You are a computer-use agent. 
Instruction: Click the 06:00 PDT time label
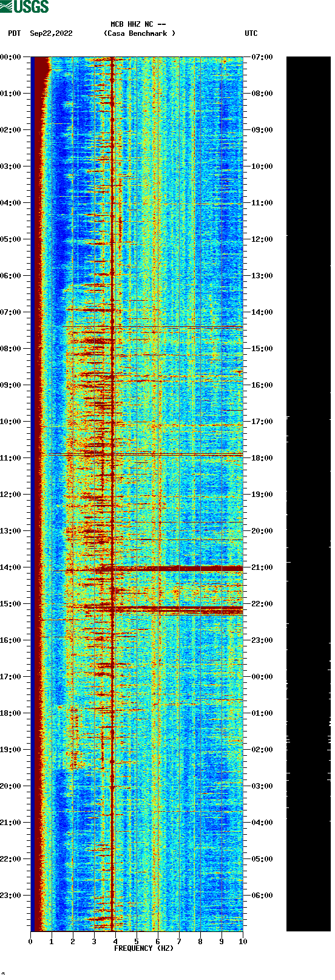[11, 276]
